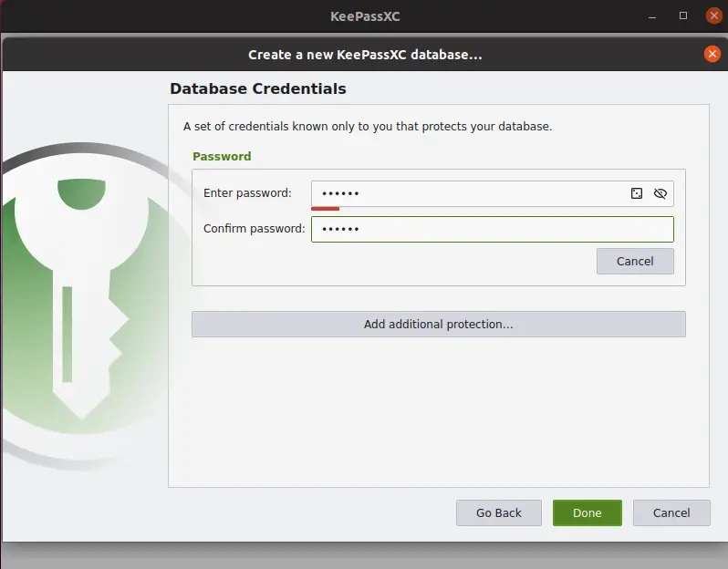The image size is (728, 569).
Task: Open the password generator dice icon
Action: (x=637, y=193)
